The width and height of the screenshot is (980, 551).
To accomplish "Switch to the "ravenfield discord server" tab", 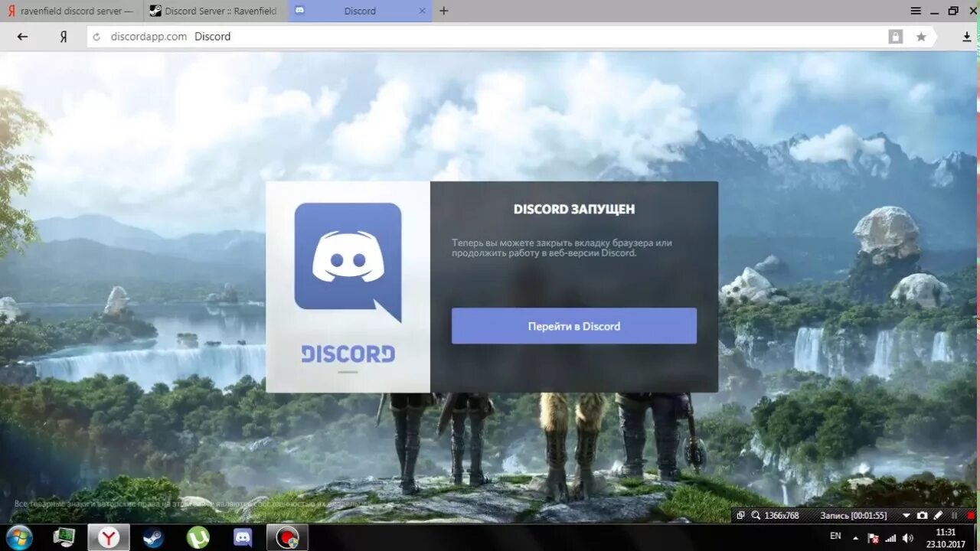I will point(72,11).
